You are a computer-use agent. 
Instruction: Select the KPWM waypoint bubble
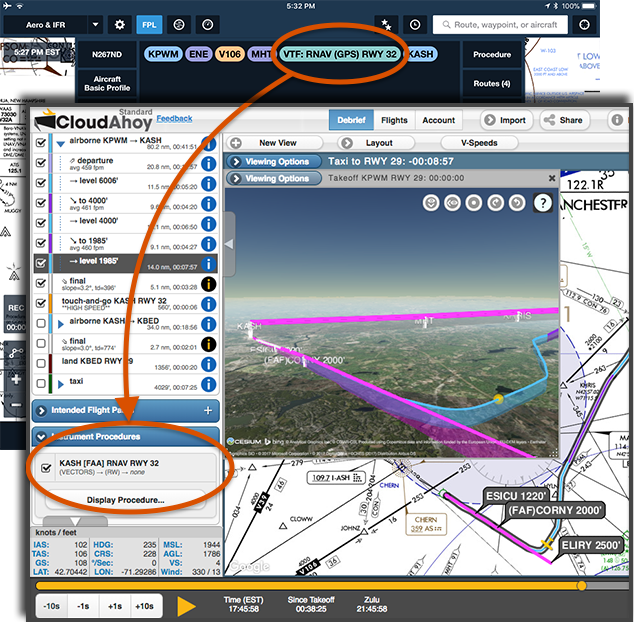coord(163,54)
